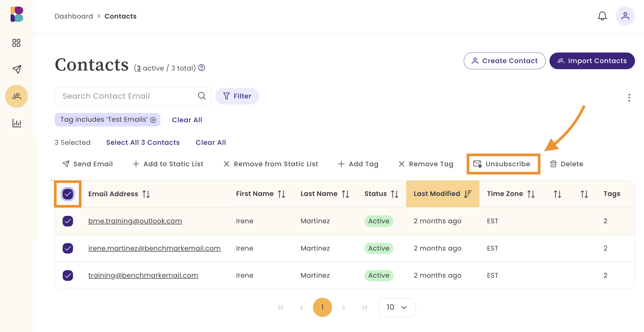Click Unsubscribe in the bulk actions bar
644x332 pixels.
503,164
